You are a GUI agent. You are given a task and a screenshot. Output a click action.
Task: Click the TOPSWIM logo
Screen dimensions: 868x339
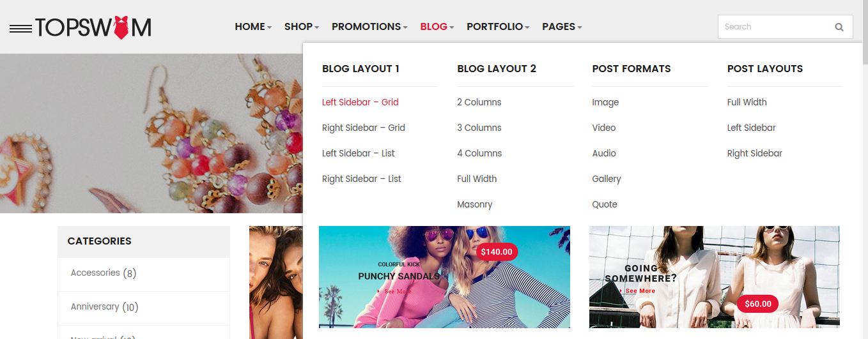coord(93,27)
